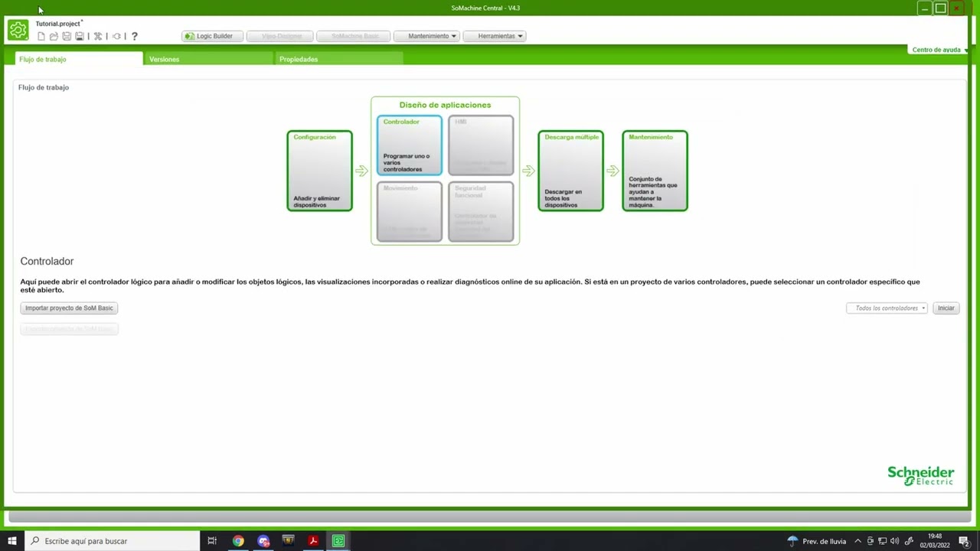Viewport: 980px width, 551px height.
Task: Show hidden system tray icons
Action: [x=857, y=541]
